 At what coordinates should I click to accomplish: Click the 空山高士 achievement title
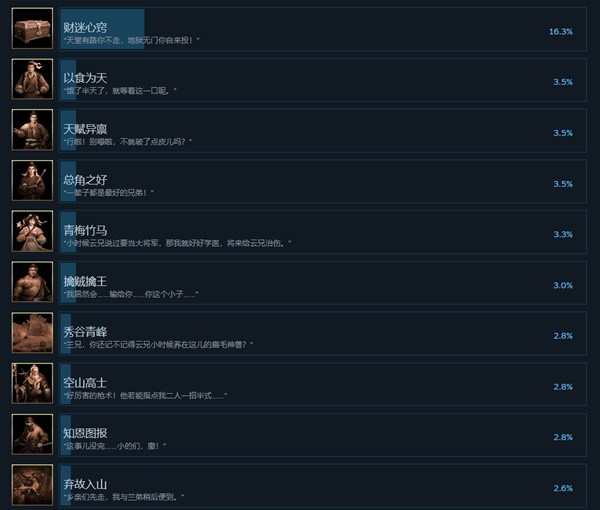(x=85, y=383)
